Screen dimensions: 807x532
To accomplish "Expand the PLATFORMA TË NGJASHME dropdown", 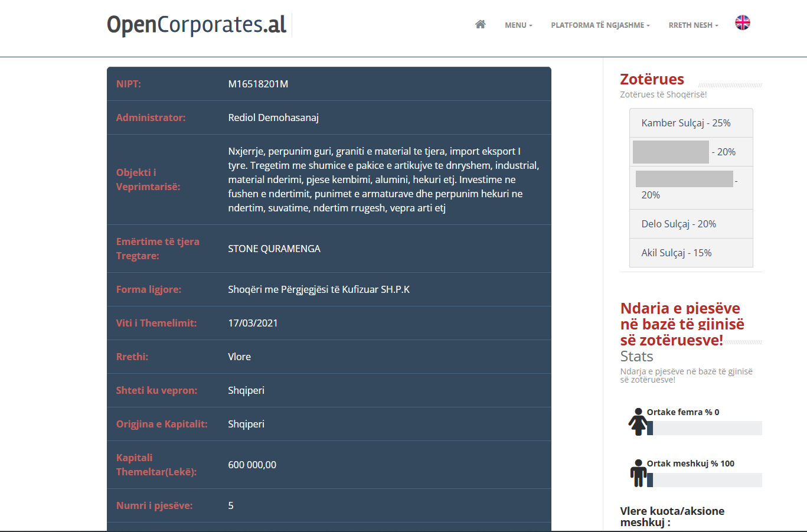I will [x=600, y=25].
